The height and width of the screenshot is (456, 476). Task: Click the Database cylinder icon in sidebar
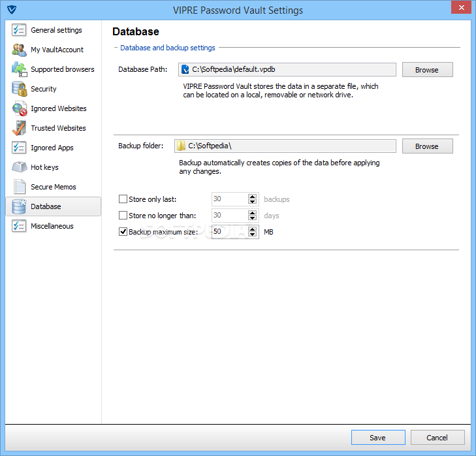click(x=19, y=206)
